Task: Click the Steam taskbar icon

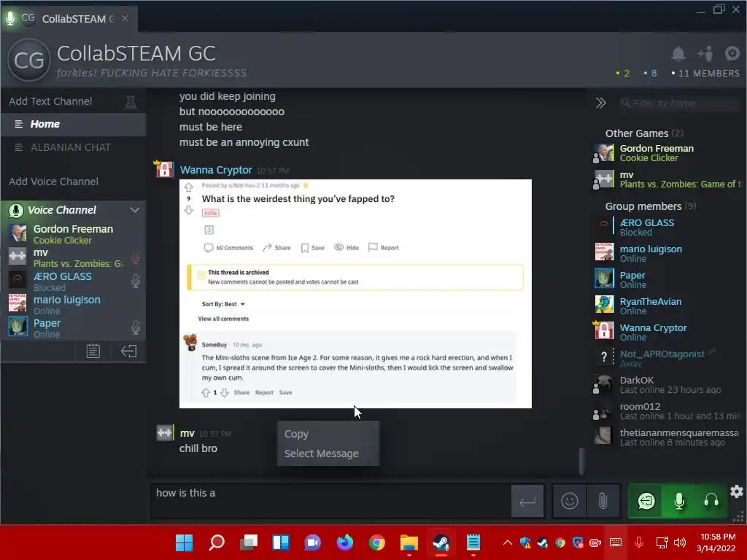Action: [441, 542]
